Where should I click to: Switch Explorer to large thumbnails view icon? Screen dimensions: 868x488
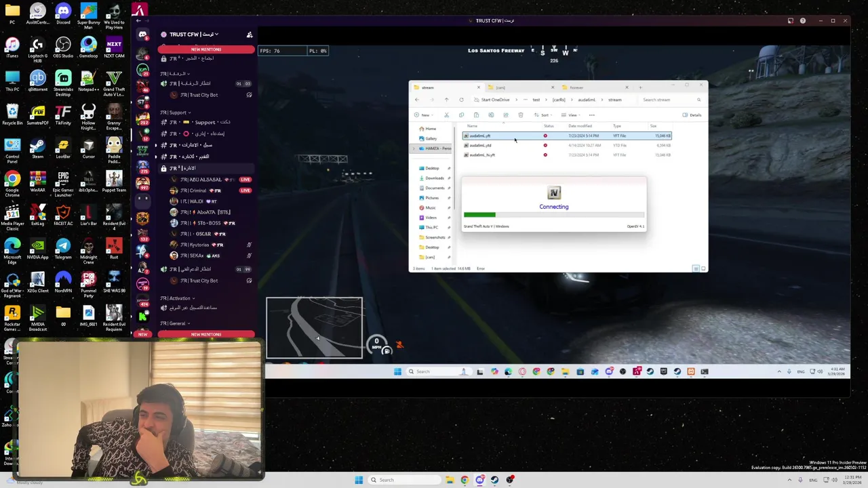coord(703,268)
